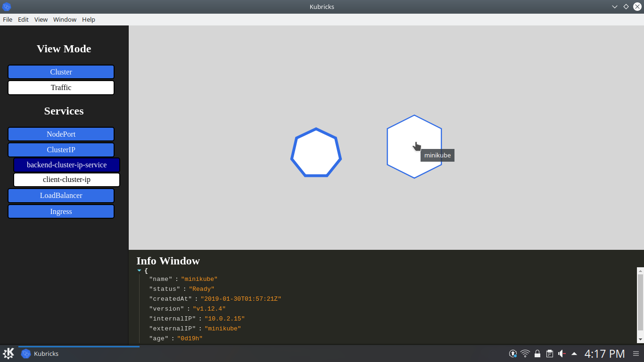Expand the Ingress services group
Image resolution: width=644 pixels, height=362 pixels.
(61, 212)
